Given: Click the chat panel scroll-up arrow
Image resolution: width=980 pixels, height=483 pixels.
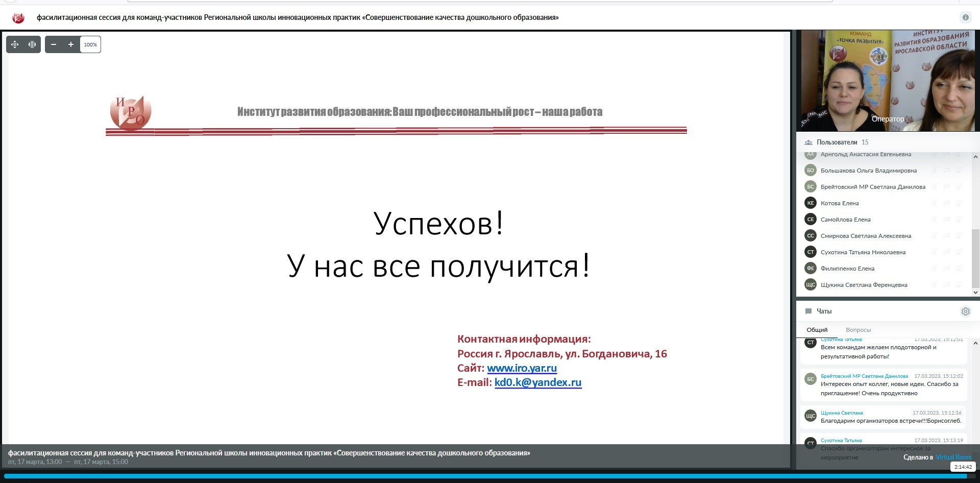Looking at the screenshot, I should [x=975, y=343].
